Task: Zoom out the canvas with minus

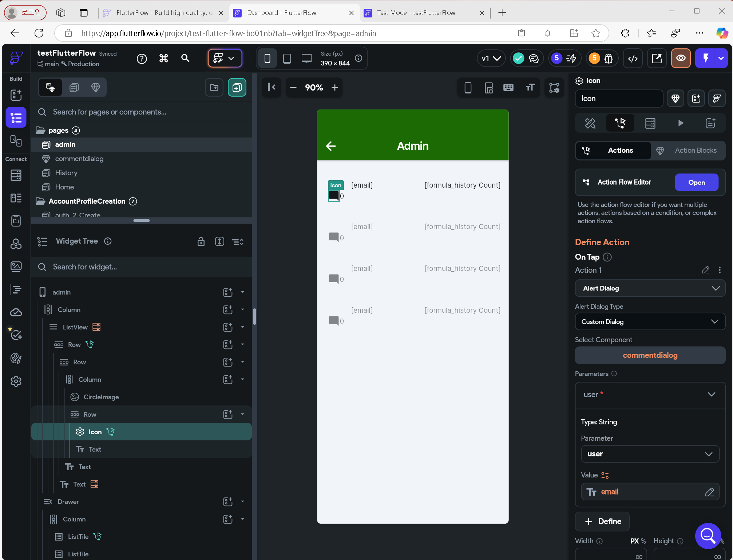Action: pos(293,87)
